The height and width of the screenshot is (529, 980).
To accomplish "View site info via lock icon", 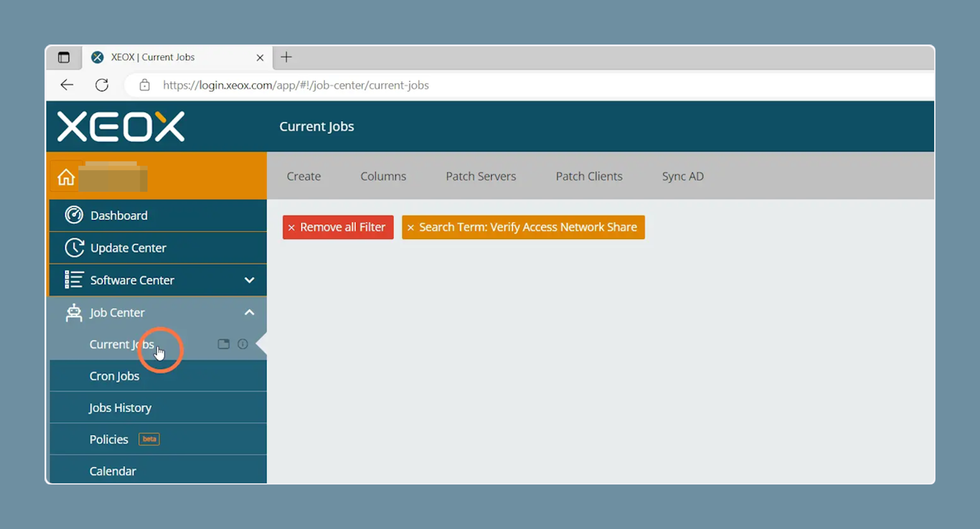I will coord(144,85).
